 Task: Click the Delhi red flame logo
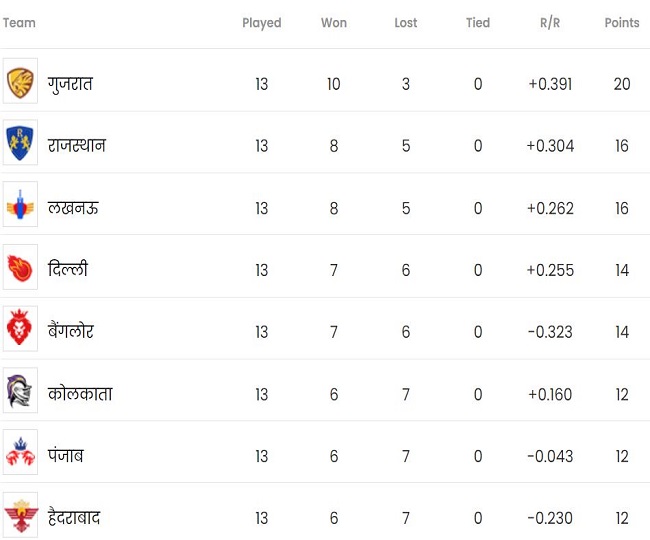point(20,268)
